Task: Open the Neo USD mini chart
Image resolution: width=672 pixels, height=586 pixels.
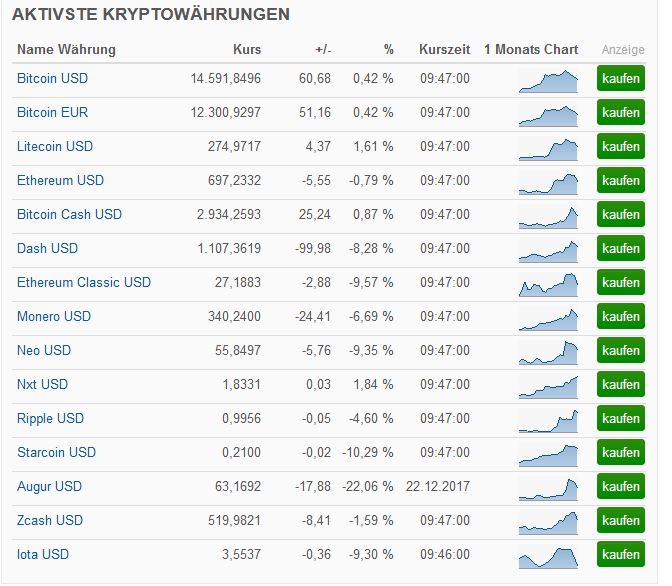Action: (x=548, y=352)
